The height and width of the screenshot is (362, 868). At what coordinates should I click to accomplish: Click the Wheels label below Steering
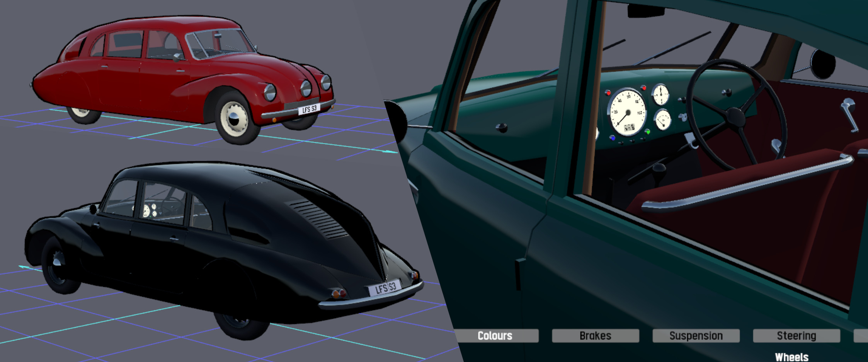791,357
